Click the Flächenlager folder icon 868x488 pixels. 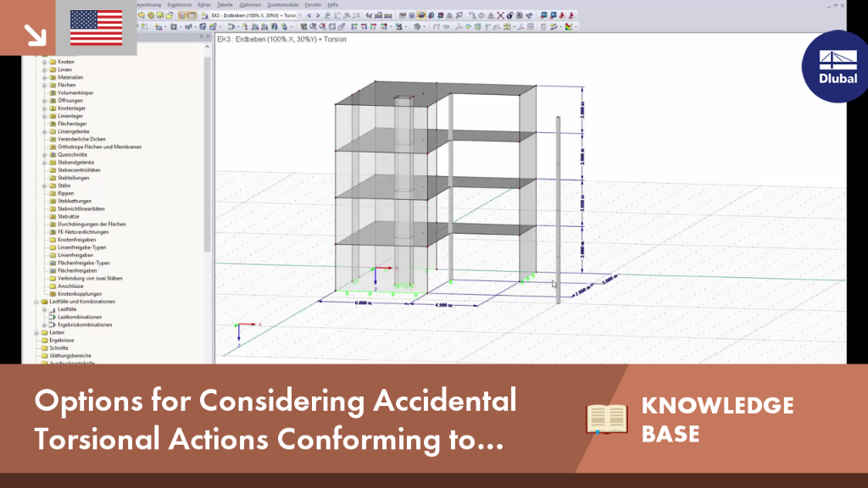click(x=53, y=124)
